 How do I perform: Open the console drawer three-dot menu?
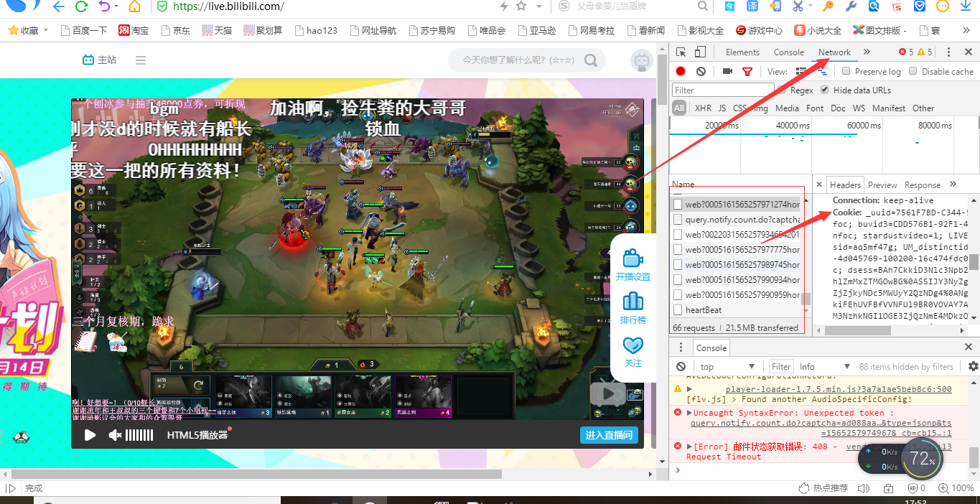pyautogui.click(x=681, y=347)
